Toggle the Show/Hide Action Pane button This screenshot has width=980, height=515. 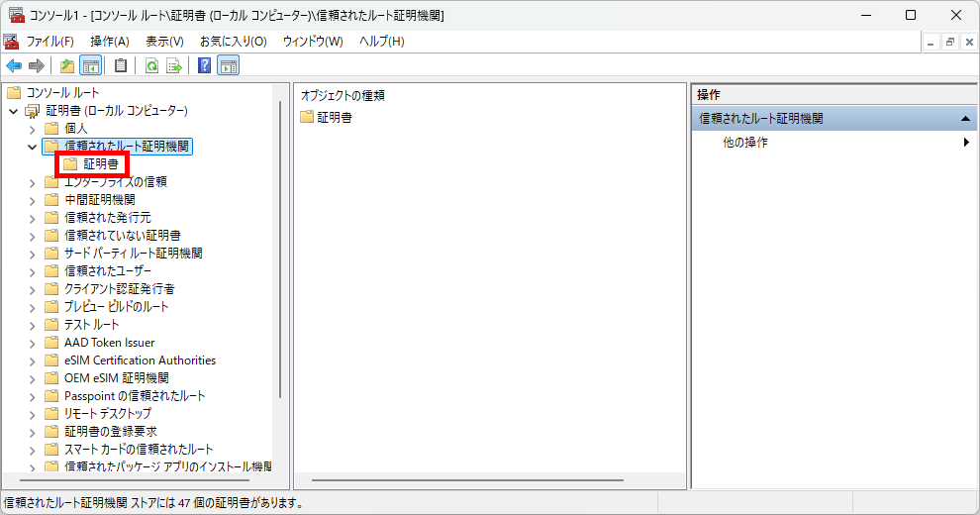228,66
